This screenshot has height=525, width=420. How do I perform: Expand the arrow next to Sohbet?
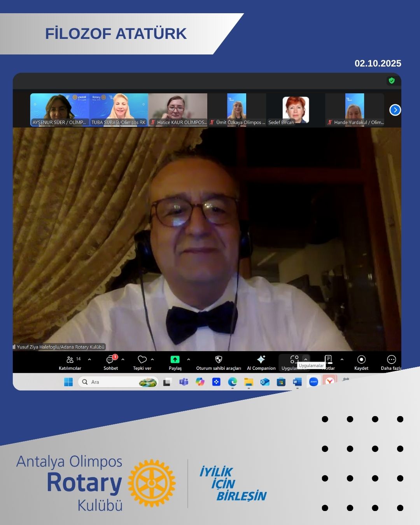point(123,359)
